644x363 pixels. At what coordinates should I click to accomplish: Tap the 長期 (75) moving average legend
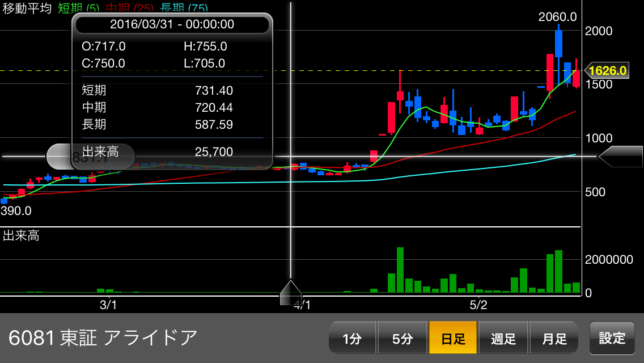pyautogui.click(x=184, y=8)
